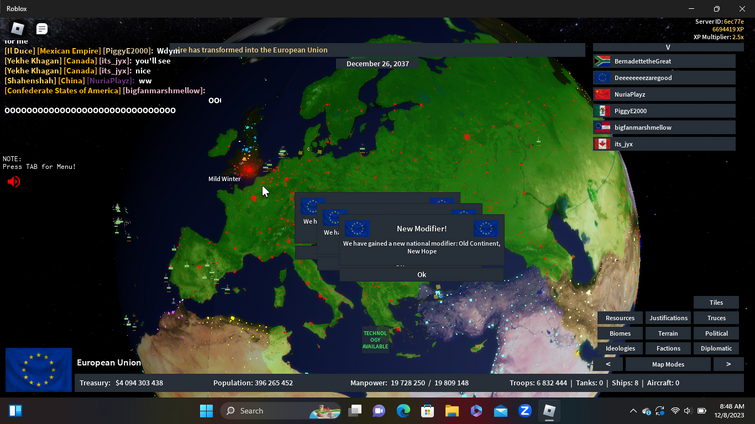Select player Deeeeeeeezaregood in the list
This screenshot has width=755, height=424.
pos(664,77)
